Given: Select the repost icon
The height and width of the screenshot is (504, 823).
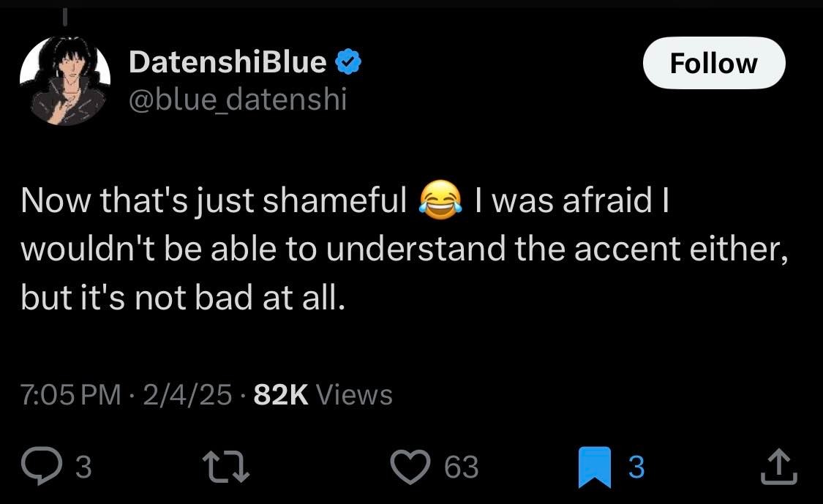Looking at the screenshot, I should [227, 464].
